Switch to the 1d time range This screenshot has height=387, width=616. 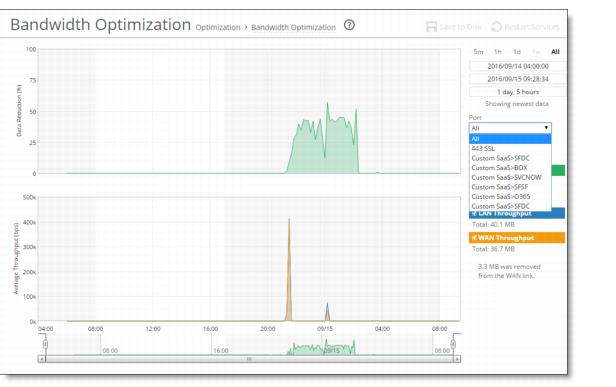[517, 52]
